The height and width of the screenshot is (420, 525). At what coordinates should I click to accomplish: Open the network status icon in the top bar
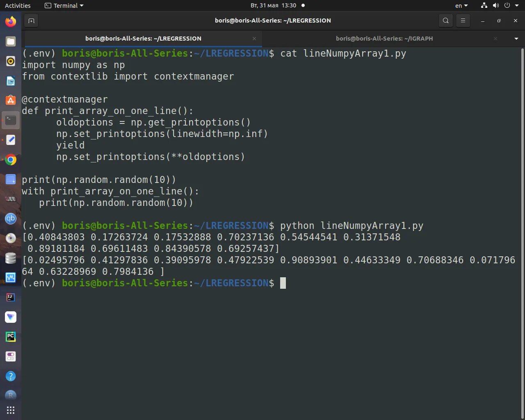484,5
